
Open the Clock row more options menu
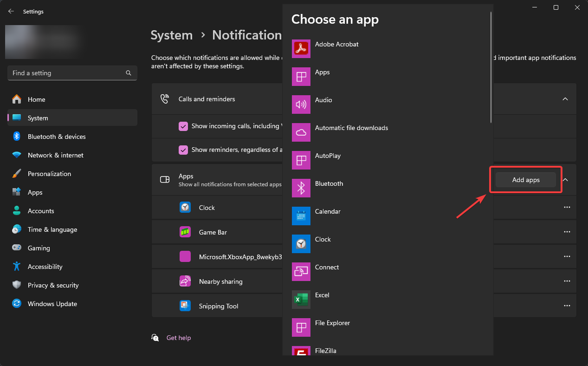(567, 207)
